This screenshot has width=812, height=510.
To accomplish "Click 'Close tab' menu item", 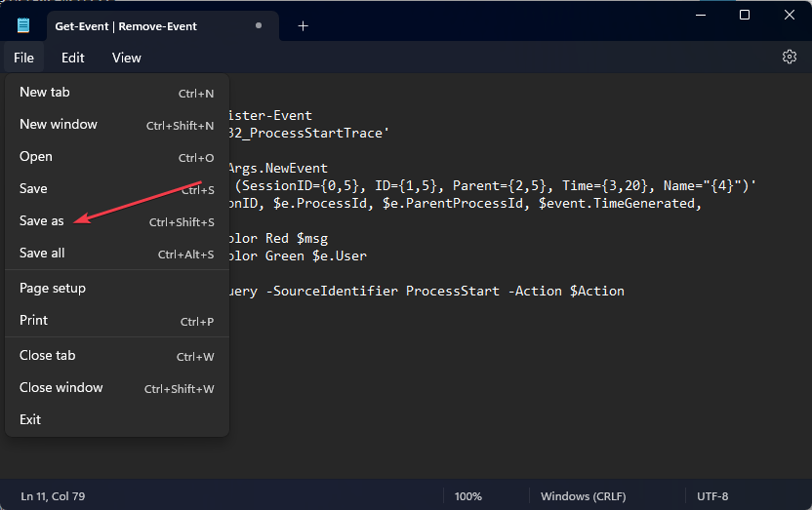I will (x=48, y=356).
